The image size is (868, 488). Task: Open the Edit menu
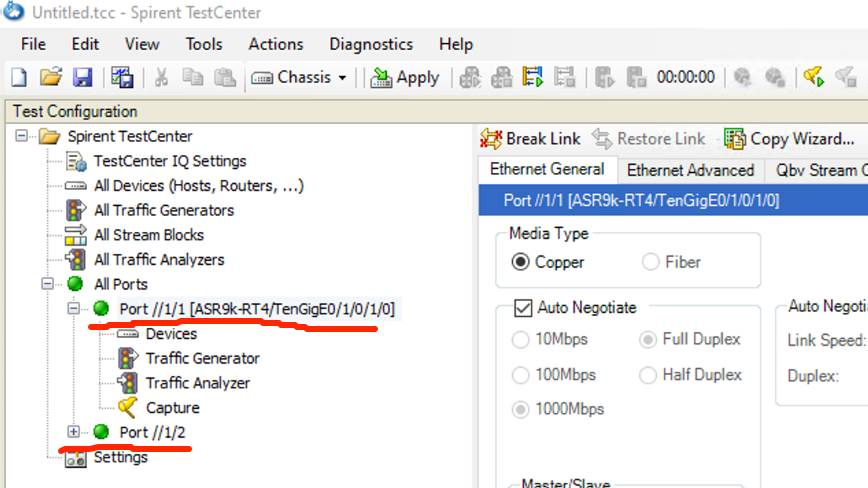85,44
